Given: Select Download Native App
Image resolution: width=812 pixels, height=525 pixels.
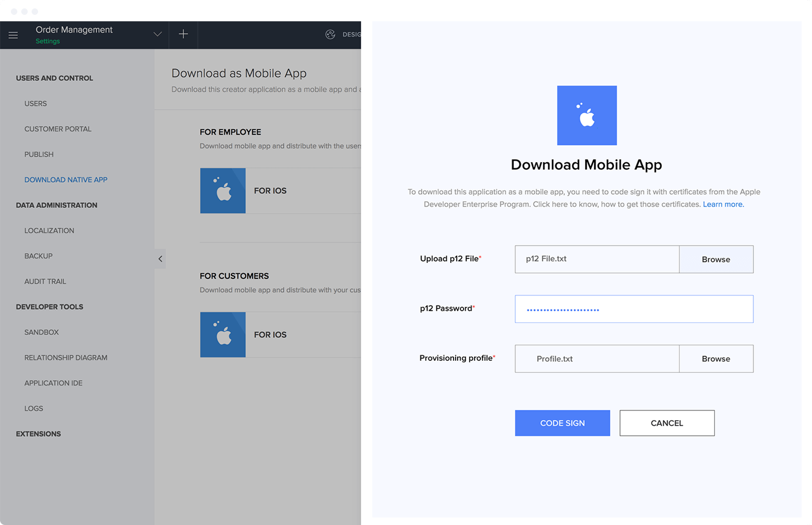Looking at the screenshot, I should coord(66,180).
